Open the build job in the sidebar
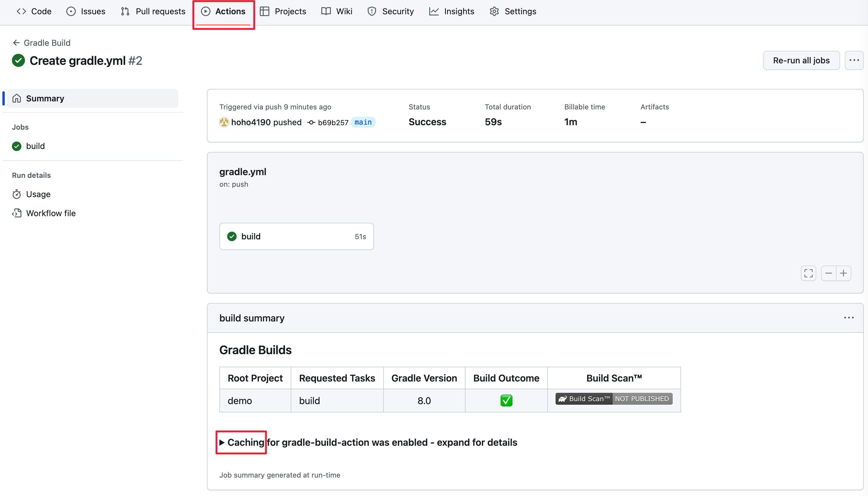Viewport: 868px width, 496px height. 35,146
